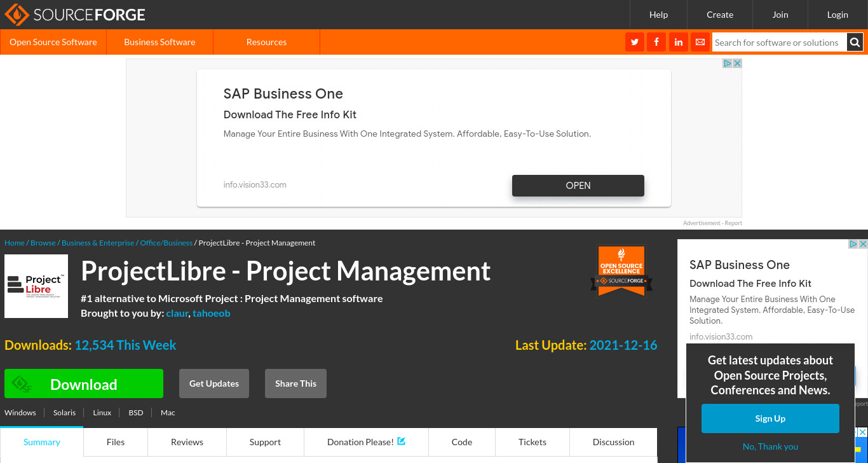The image size is (868, 463).
Task: Focus the search for software input field
Action: [780, 43]
